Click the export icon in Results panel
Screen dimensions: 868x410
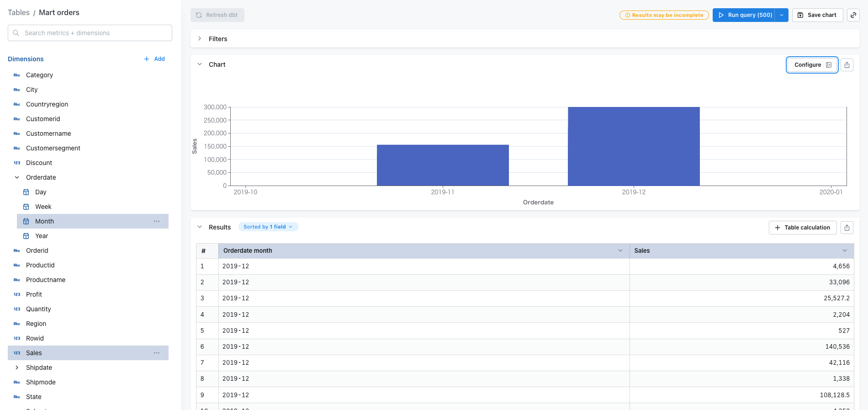[x=847, y=228]
